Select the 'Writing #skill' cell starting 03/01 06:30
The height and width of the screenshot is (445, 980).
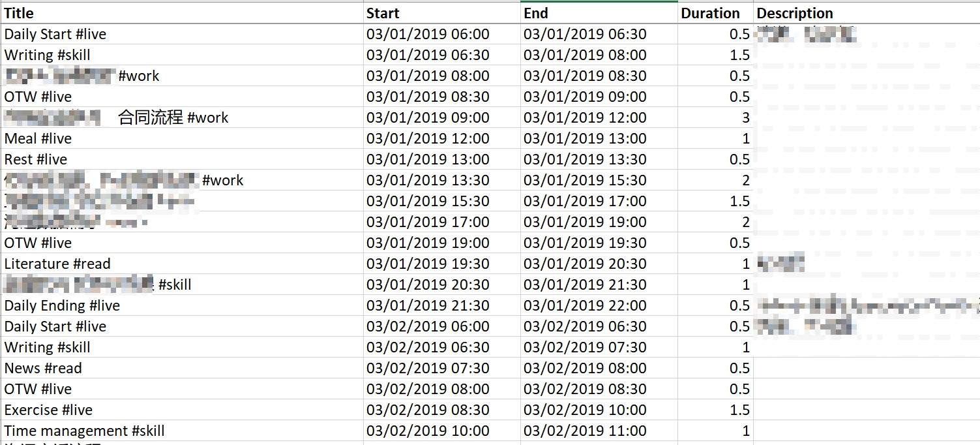(x=182, y=55)
